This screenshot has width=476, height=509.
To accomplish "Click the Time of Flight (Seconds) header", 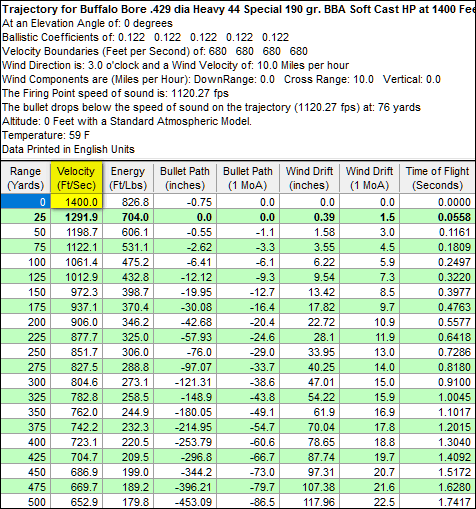I will click(438, 178).
